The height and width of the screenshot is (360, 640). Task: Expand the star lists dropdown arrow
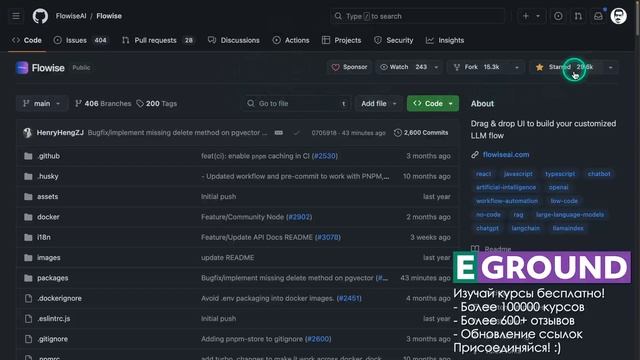pos(611,67)
